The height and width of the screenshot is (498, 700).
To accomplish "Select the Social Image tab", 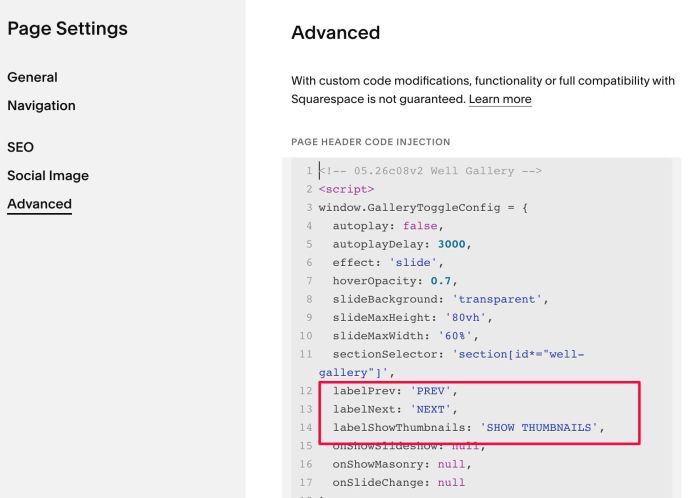I will click(48, 175).
